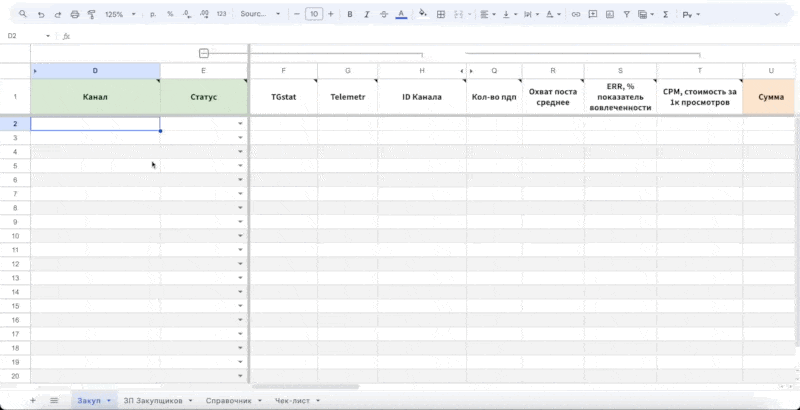Open the table views icon

click(646, 14)
